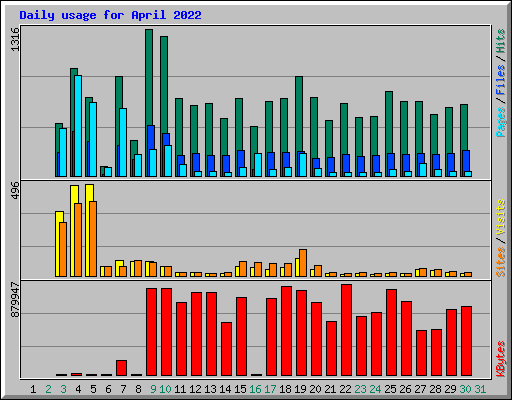Click the Visits legend label
This screenshot has width=512, height=400.
pyautogui.click(x=501, y=217)
